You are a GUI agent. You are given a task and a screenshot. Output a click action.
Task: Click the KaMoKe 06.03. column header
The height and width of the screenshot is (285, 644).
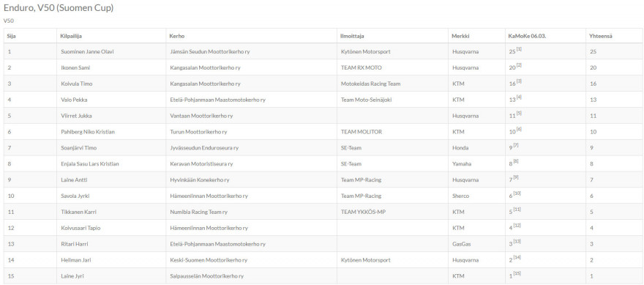(545, 36)
